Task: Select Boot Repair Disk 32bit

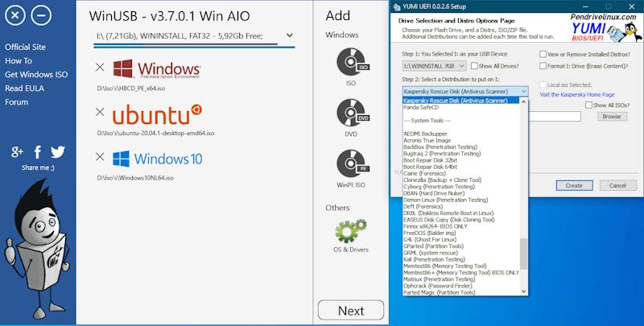Action: (x=430, y=160)
